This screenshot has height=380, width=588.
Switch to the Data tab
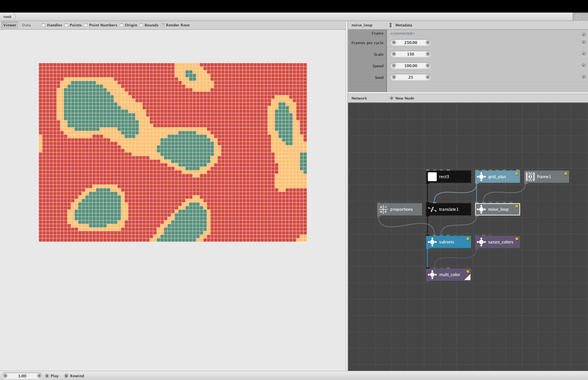[x=26, y=25]
